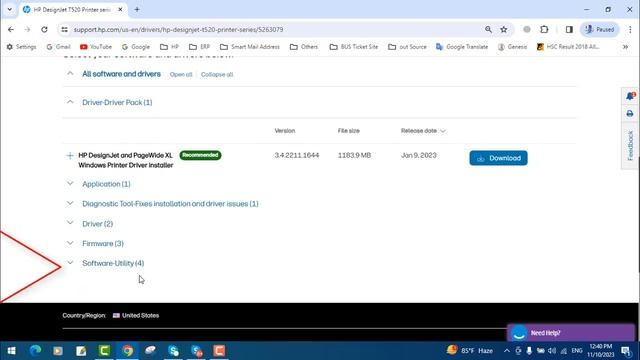Image resolution: width=640 pixels, height=360 pixels.
Task: Open the Google bookmark
Action: pos(136,47)
